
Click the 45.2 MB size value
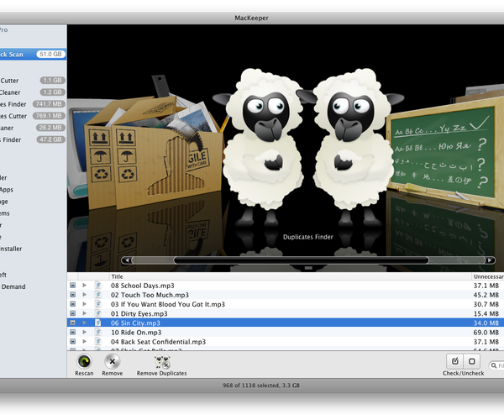[486, 295]
